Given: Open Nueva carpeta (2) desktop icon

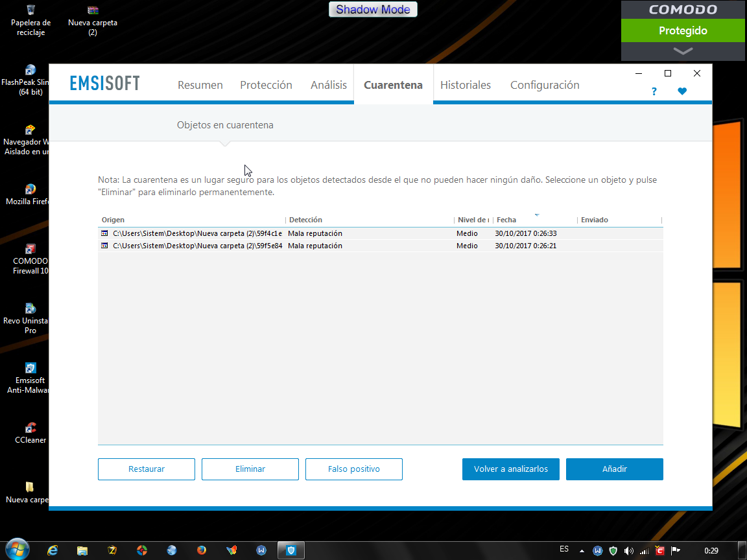Looking at the screenshot, I should (x=93, y=21).
